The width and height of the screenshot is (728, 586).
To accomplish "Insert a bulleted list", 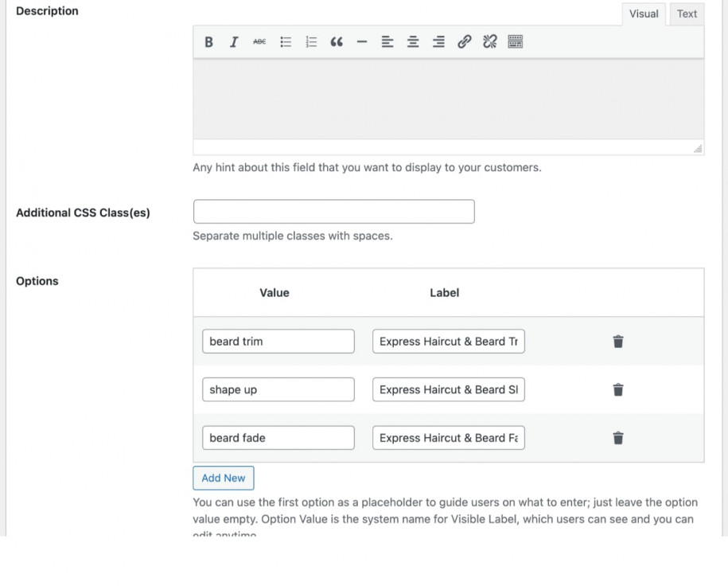I will point(286,41).
